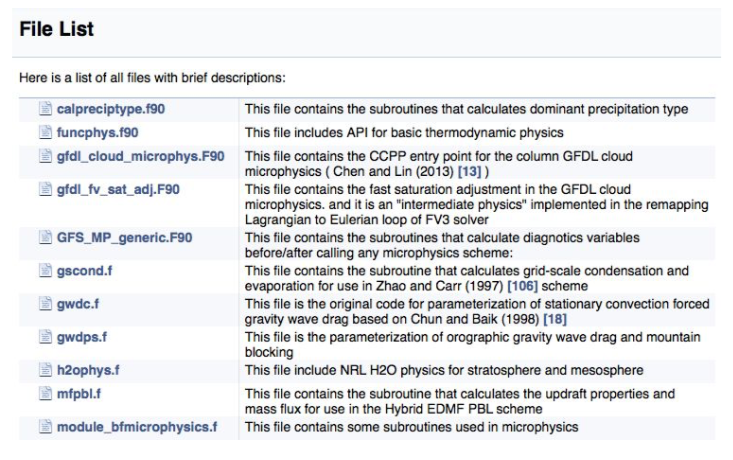The image size is (733, 460).
Task: Click the document icon beside h2ophys.f
Action: pos(45,370)
